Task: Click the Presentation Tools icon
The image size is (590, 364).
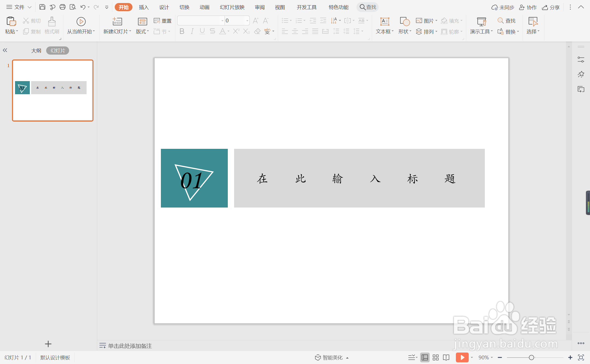Action: pyautogui.click(x=481, y=21)
